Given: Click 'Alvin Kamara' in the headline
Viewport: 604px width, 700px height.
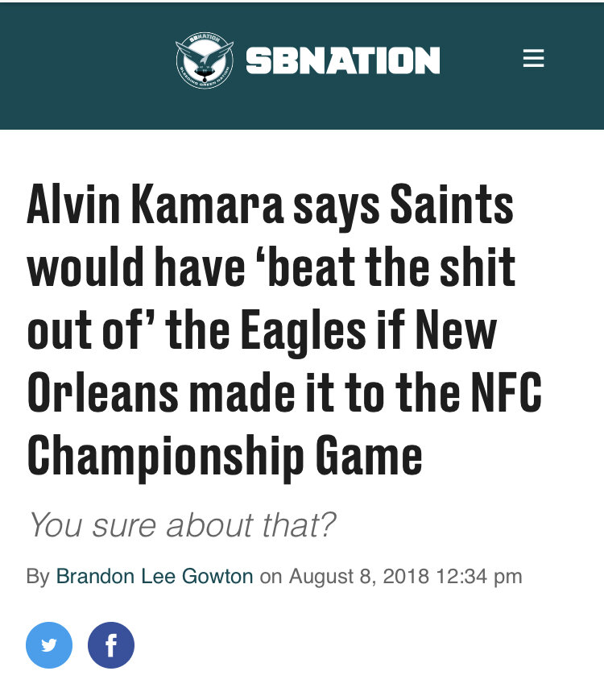Looking at the screenshot, I should tap(155, 206).
